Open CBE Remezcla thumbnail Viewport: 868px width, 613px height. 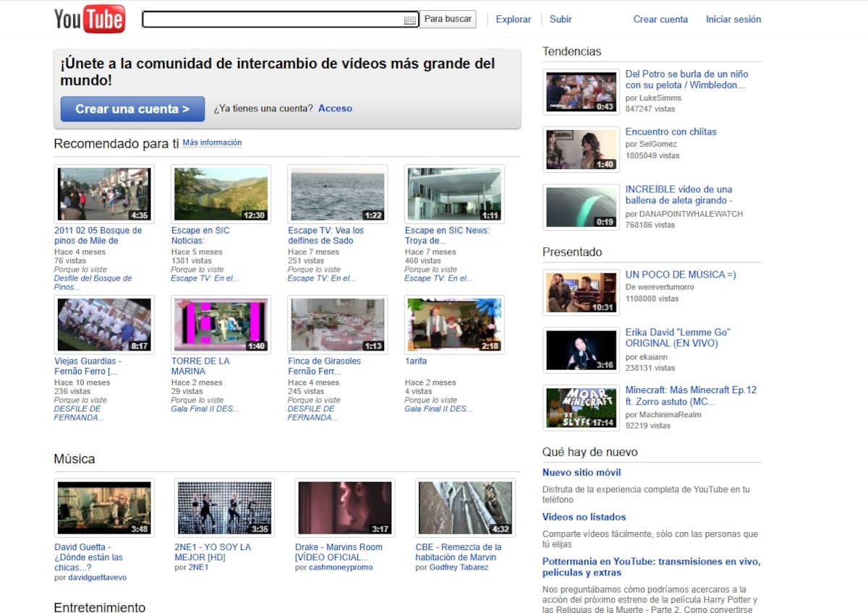[465, 507]
